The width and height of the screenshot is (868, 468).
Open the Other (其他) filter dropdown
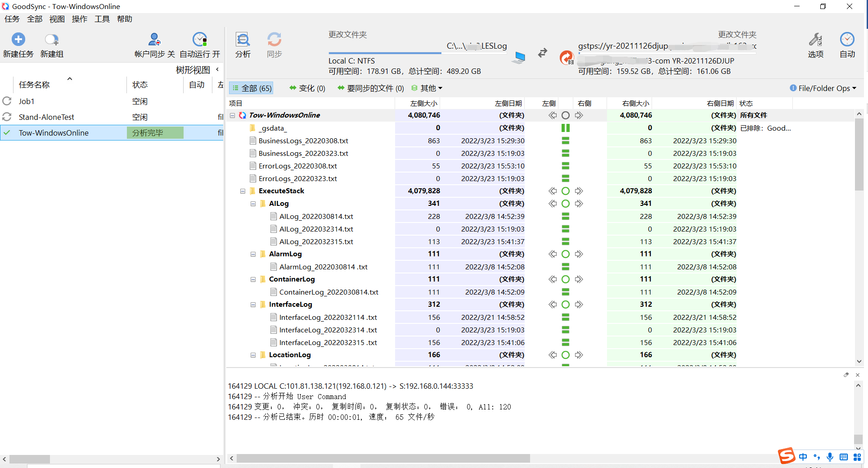click(427, 88)
